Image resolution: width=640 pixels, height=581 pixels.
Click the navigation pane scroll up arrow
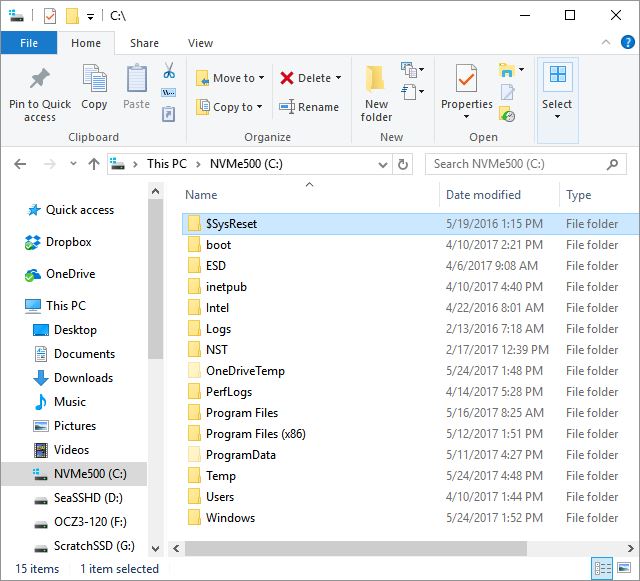(155, 191)
